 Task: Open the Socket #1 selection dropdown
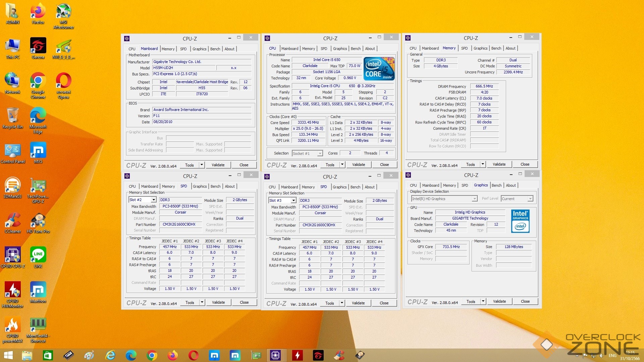[320, 154]
